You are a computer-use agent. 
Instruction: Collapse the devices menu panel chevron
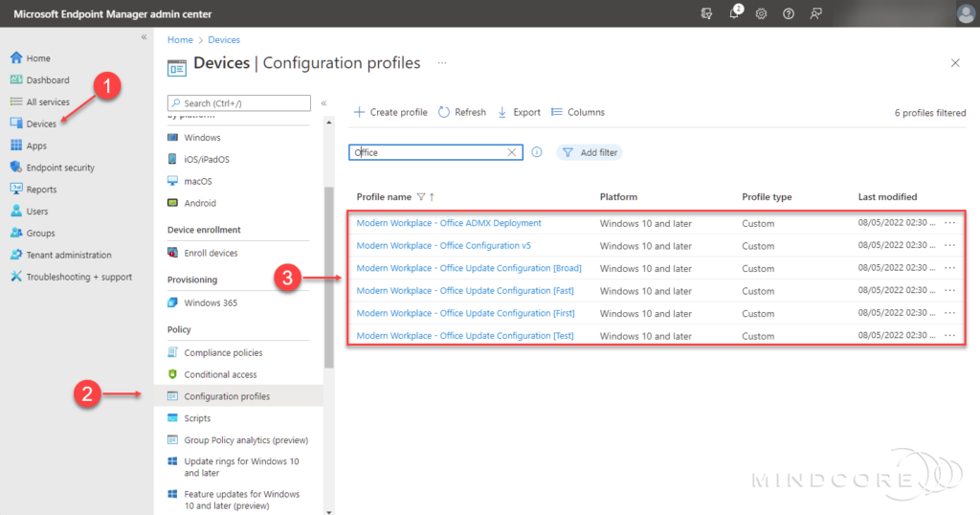[323, 103]
